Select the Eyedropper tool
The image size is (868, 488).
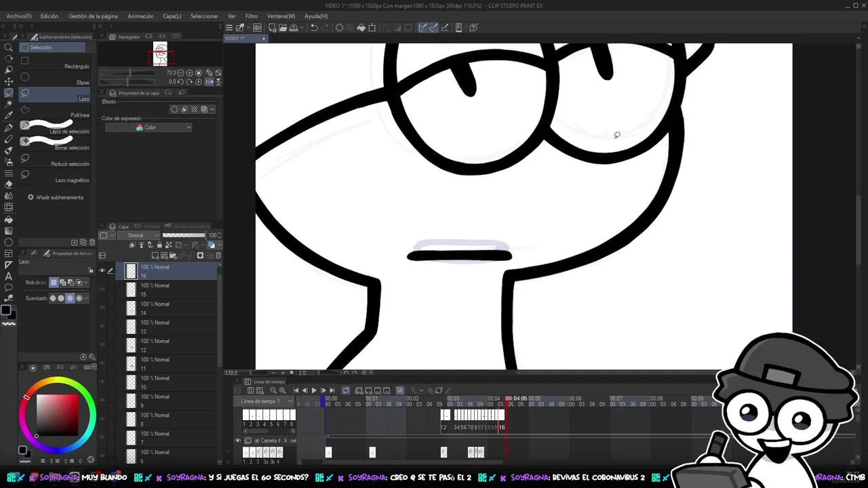point(8,115)
